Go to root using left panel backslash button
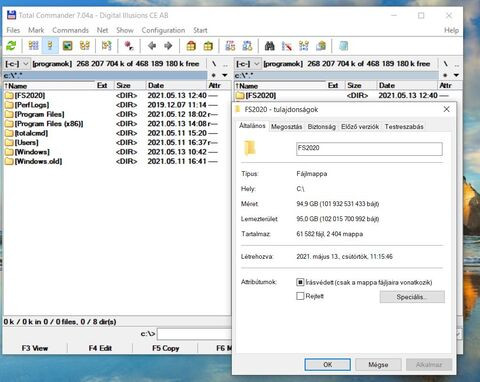Screen dimensions: 480x382 [x=214, y=64]
